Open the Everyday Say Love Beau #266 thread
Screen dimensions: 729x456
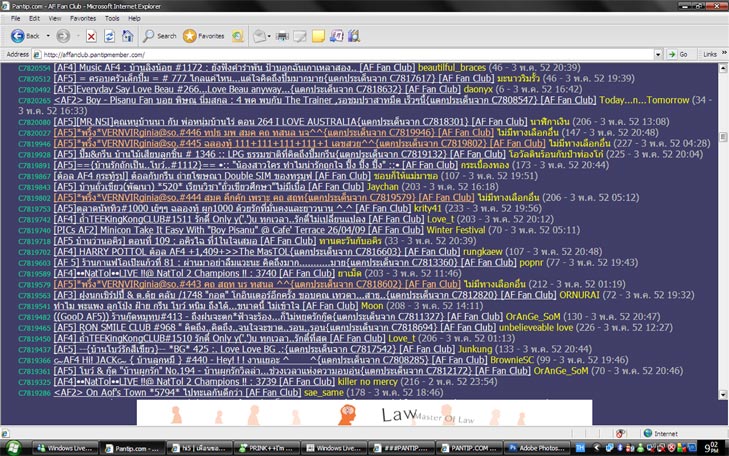(257, 89)
